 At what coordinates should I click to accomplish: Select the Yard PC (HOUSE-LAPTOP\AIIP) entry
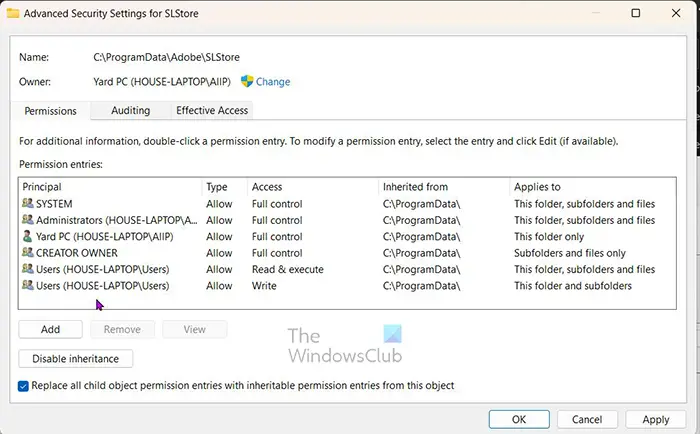pos(347,237)
